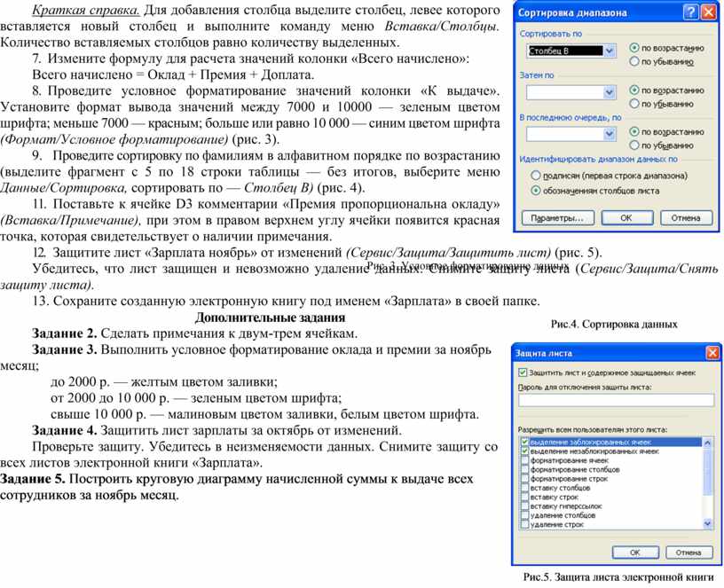Click the label Разрешить всем пользователям этого листа
The width and height of the screenshot is (724, 588).
point(593,429)
